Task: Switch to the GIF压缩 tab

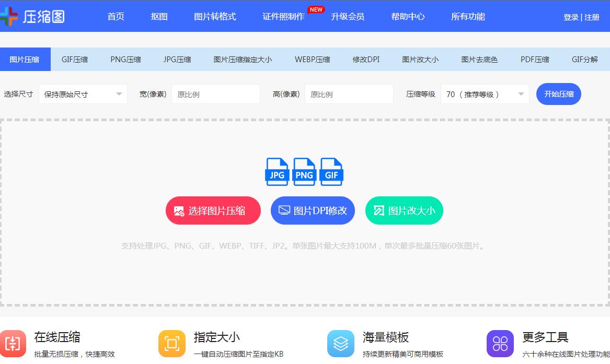Action: click(74, 59)
